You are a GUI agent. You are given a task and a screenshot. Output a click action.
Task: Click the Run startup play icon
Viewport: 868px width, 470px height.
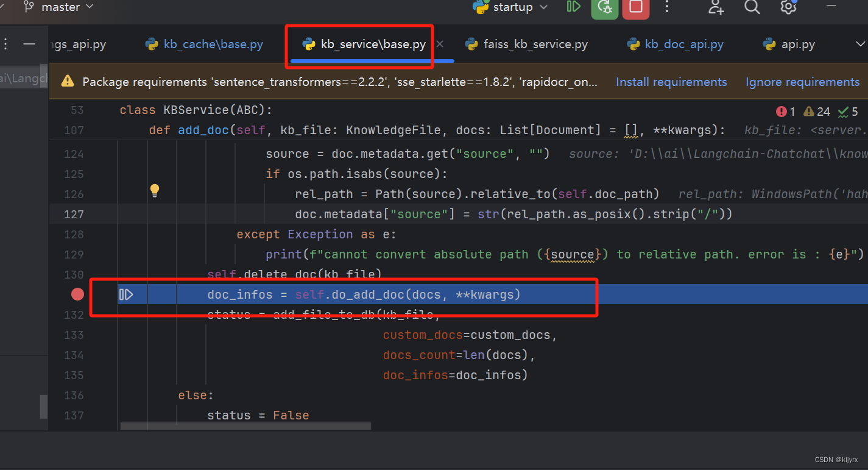click(x=573, y=7)
